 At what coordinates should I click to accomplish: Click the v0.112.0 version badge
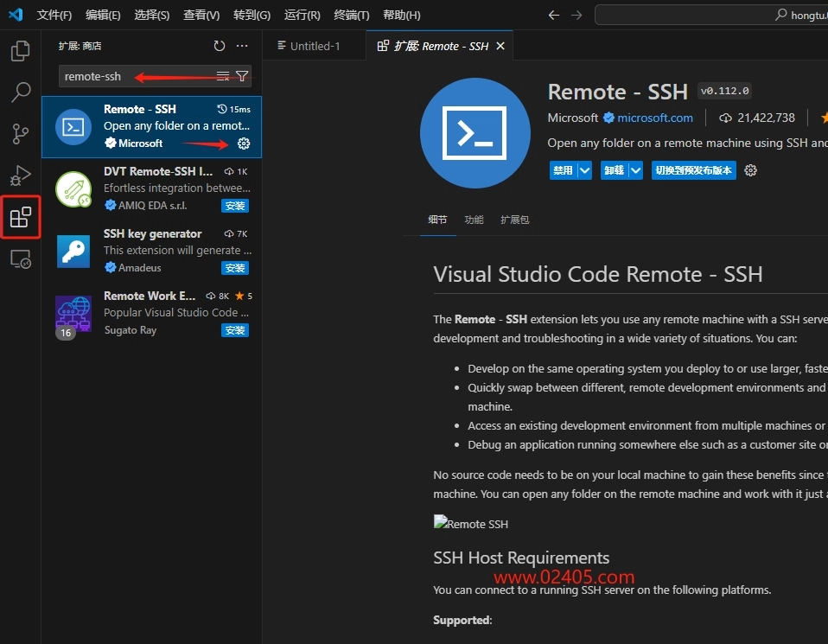(724, 91)
